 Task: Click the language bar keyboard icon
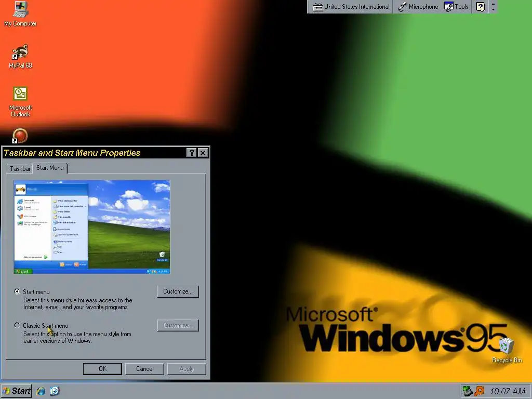[317, 7]
